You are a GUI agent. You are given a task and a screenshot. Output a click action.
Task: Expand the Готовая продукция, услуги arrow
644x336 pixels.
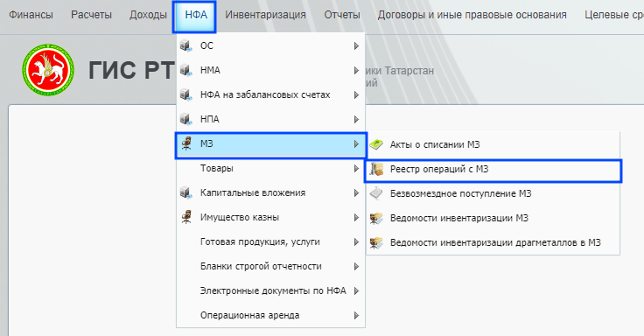click(356, 241)
